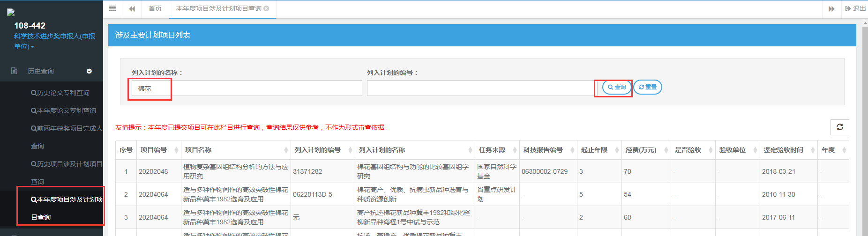Sort by 项目编号 column

coord(158,150)
